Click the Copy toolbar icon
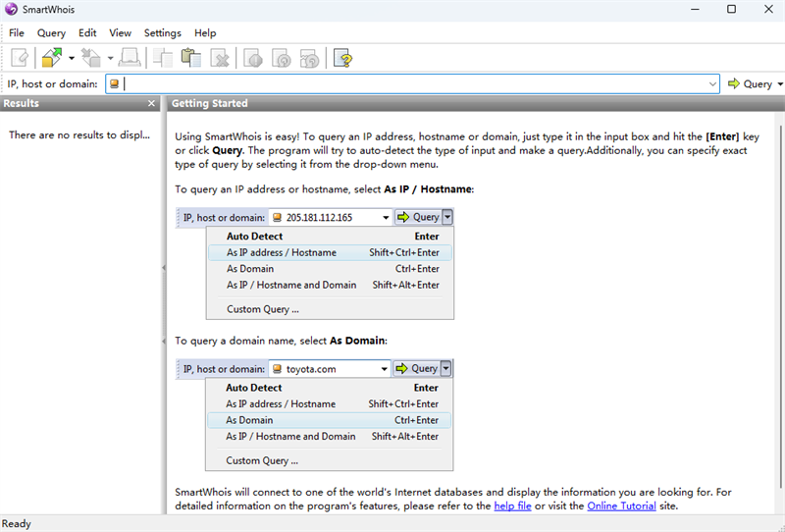 (163, 59)
